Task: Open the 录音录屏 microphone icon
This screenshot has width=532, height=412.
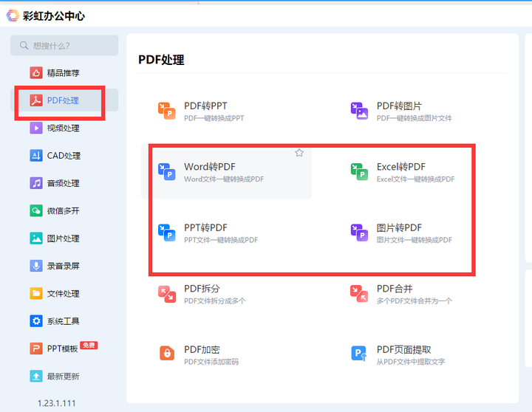Action: point(36,266)
